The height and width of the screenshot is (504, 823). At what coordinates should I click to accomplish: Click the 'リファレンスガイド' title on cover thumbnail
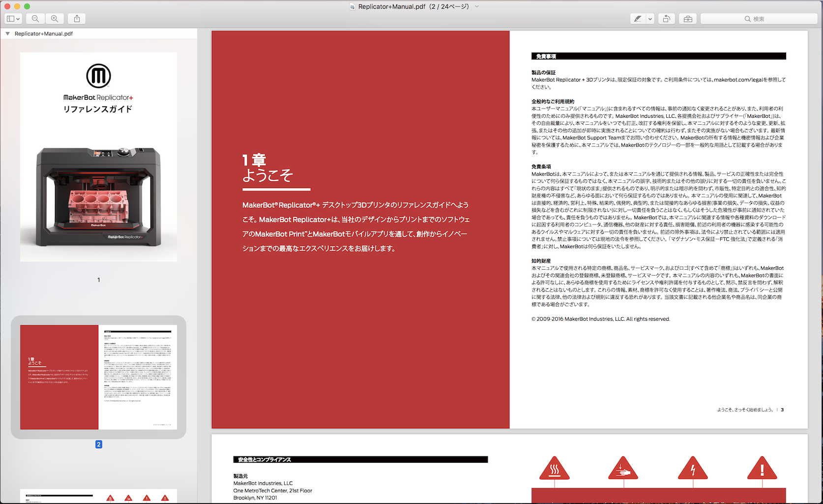pos(98,109)
